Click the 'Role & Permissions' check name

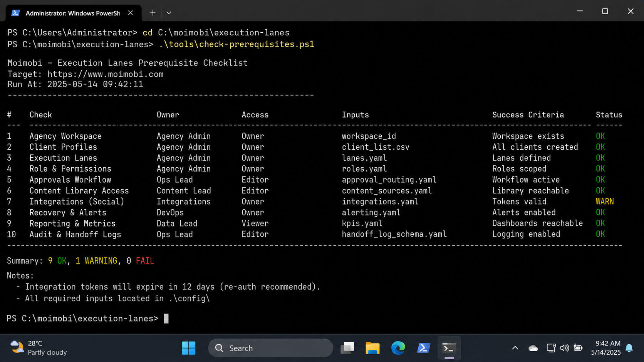coord(70,169)
